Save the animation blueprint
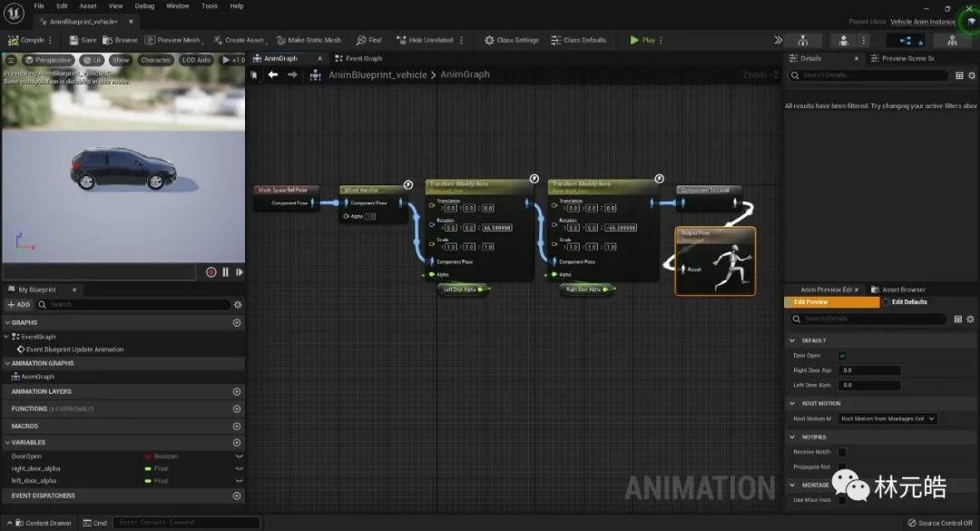980x531 pixels. pyautogui.click(x=83, y=40)
